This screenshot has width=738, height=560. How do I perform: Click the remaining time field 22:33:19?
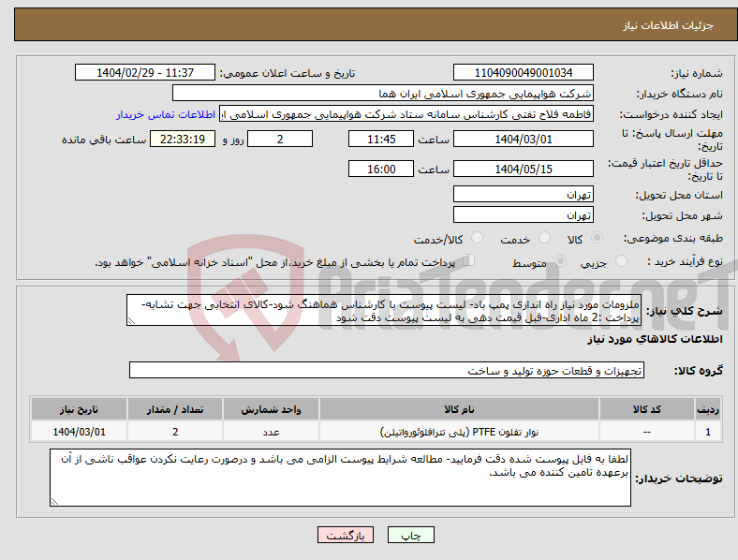click(x=183, y=139)
